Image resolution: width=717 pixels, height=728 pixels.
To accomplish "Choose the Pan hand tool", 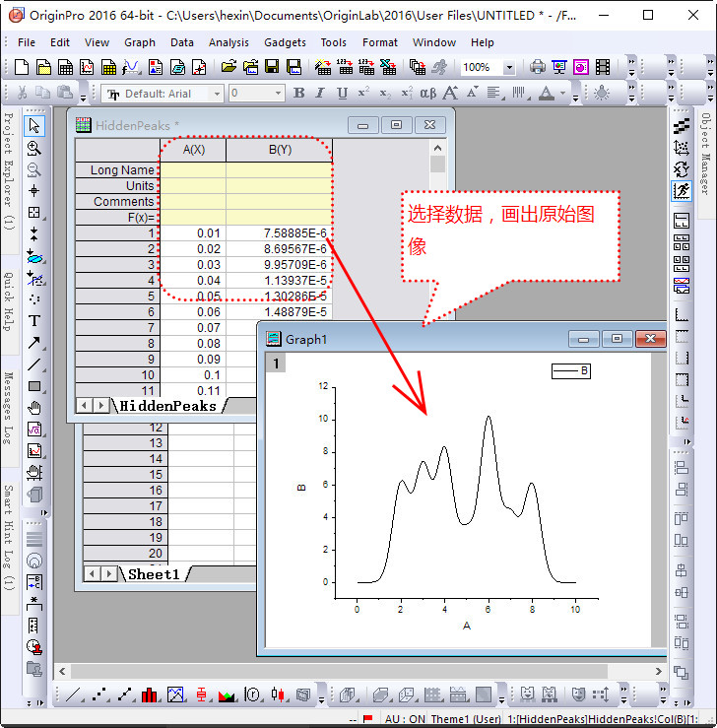I will (34, 407).
